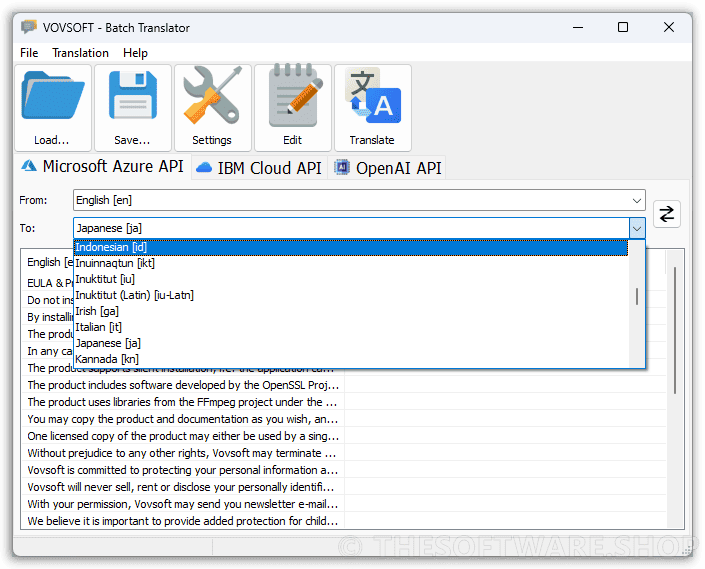705x569 pixels.
Task: Switch to the Microsoft Azure API tab
Action: coord(103,166)
